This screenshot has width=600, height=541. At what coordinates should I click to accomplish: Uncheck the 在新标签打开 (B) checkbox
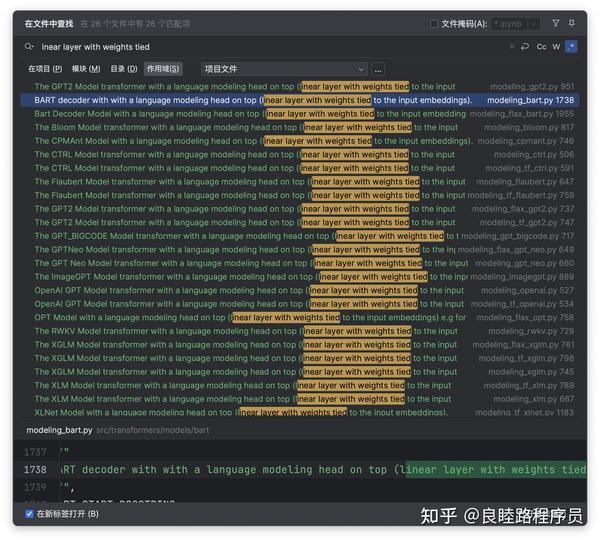pyautogui.click(x=29, y=514)
